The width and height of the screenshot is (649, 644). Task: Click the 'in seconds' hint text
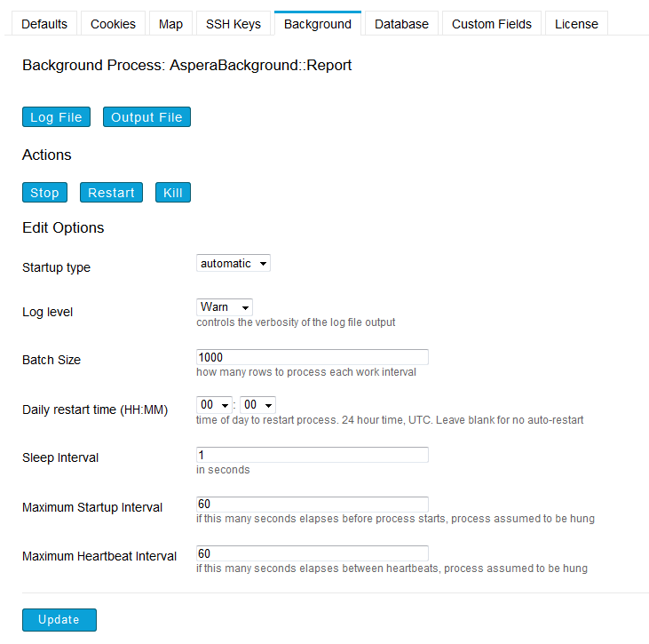click(223, 470)
